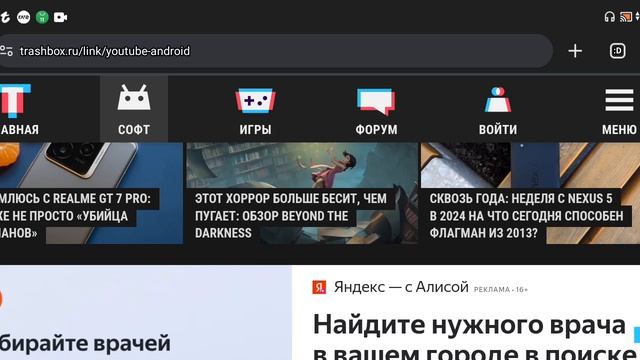Open the Realme GT 7 Pro article
Viewport: 640px width, 360px height.
point(91,193)
